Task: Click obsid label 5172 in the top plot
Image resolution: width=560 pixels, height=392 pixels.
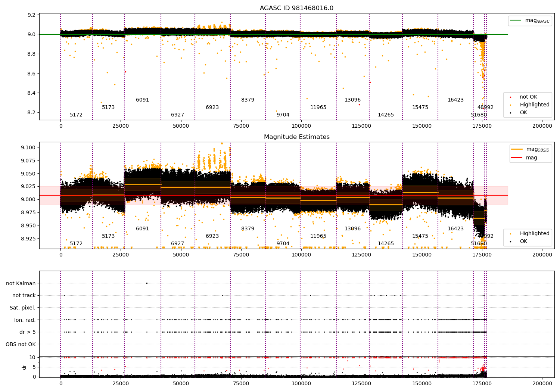Action: tap(76, 115)
